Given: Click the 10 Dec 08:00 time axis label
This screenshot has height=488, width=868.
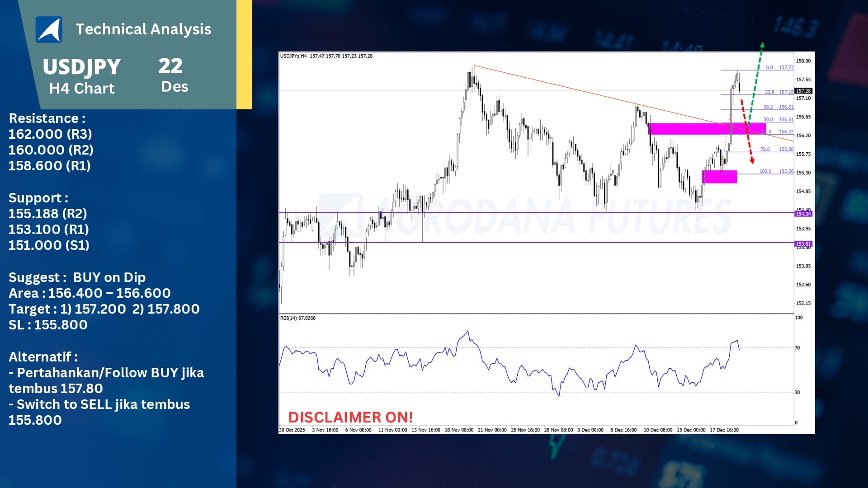Looking at the screenshot, I should (658, 430).
